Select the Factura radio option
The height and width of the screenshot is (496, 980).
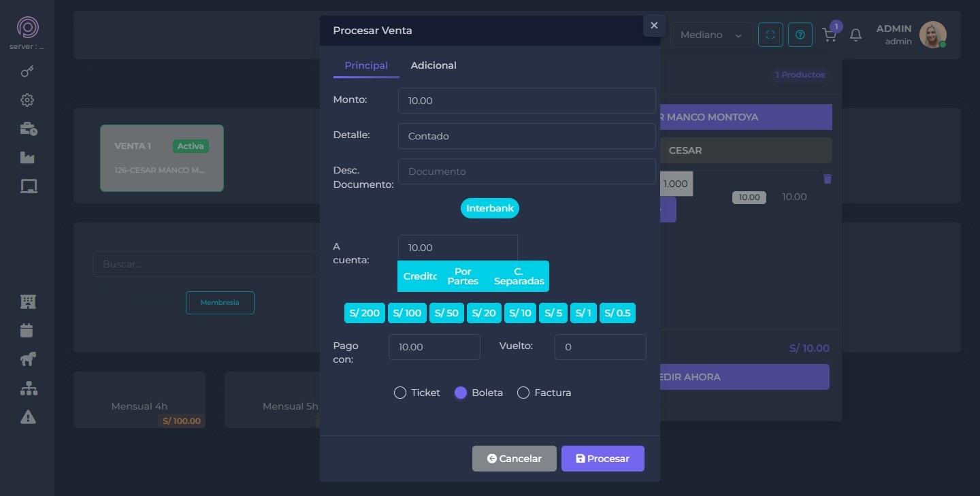pyautogui.click(x=523, y=393)
